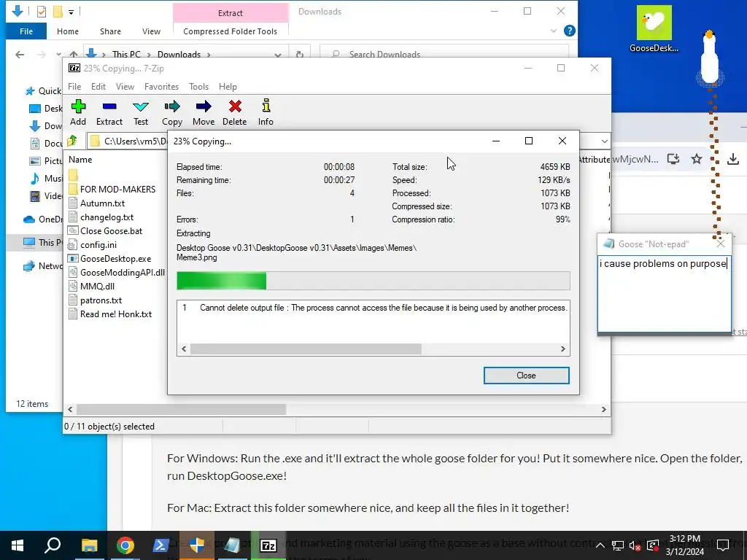Go back in File Explorer
The width and height of the screenshot is (747, 560).
[x=20, y=55]
